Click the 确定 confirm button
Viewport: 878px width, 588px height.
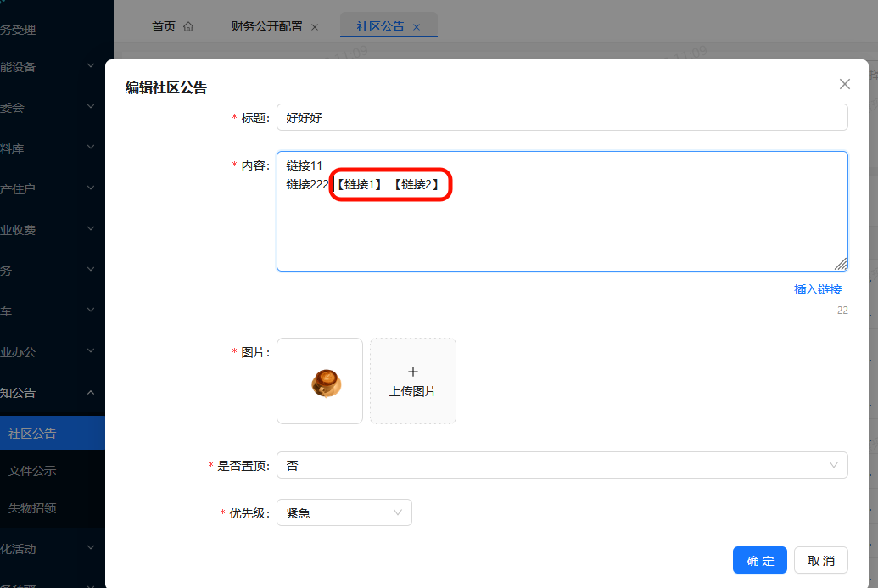[x=759, y=560]
